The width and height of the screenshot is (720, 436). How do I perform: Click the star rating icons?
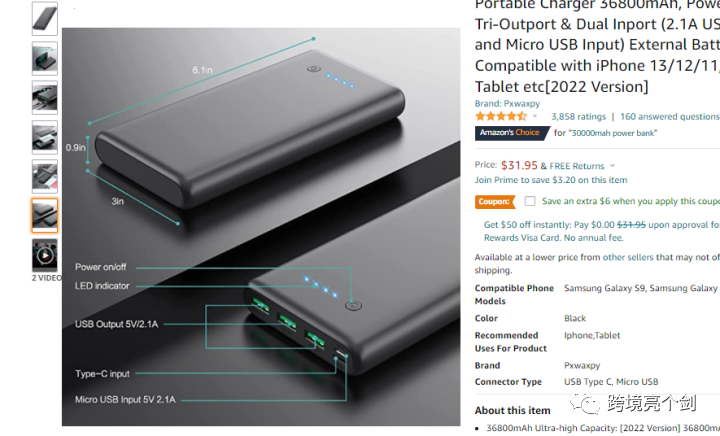[501, 117]
